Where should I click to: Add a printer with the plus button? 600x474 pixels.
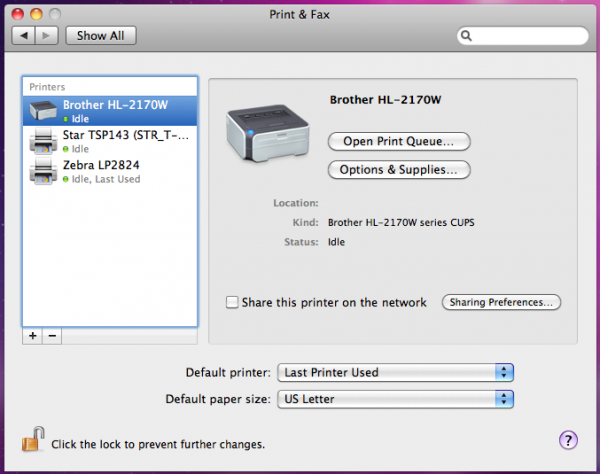(x=33, y=336)
